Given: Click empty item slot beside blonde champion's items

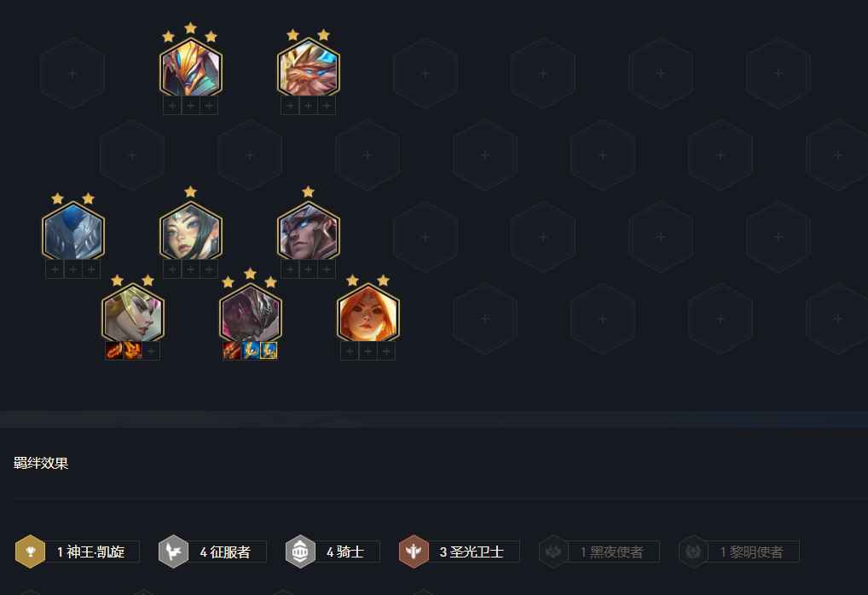Looking at the screenshot, I should click(151, 350).
